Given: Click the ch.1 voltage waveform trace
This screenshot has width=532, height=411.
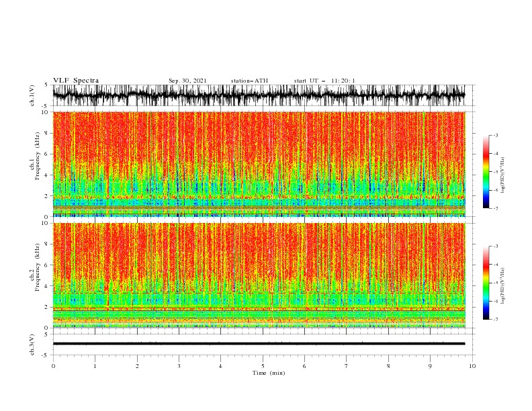Looking at the screenshot, I should coord(259,95).
